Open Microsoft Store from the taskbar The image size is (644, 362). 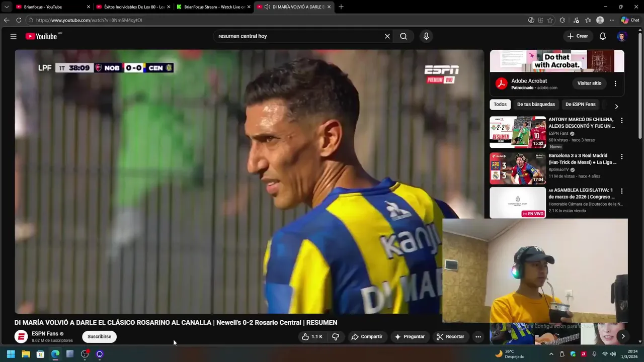(40, 354)
